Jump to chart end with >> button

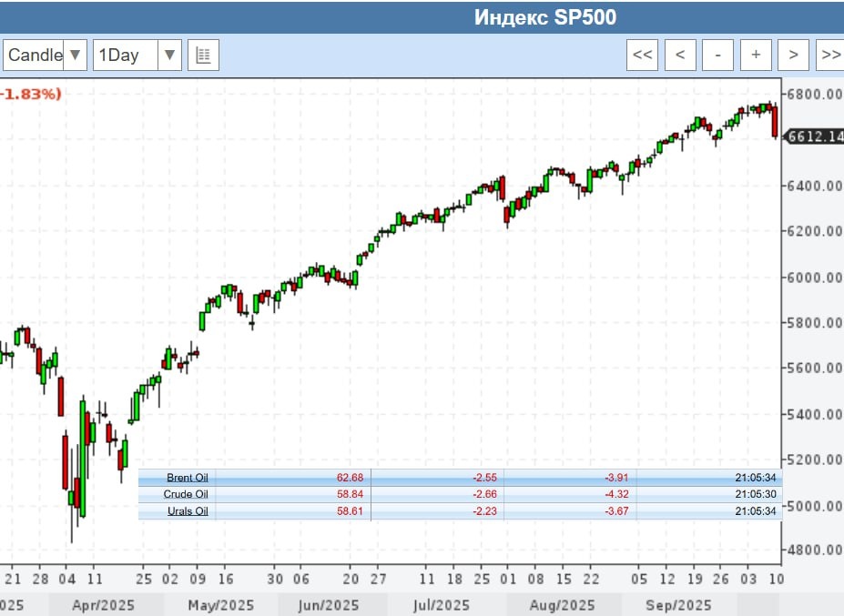pyautogui.click(x=830, y=55)
